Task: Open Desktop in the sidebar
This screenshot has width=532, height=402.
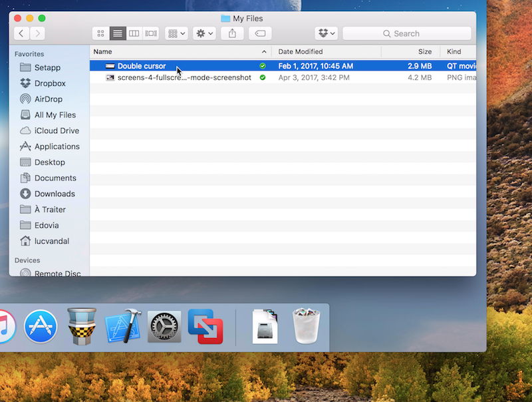Action: (x=49, y=162)
